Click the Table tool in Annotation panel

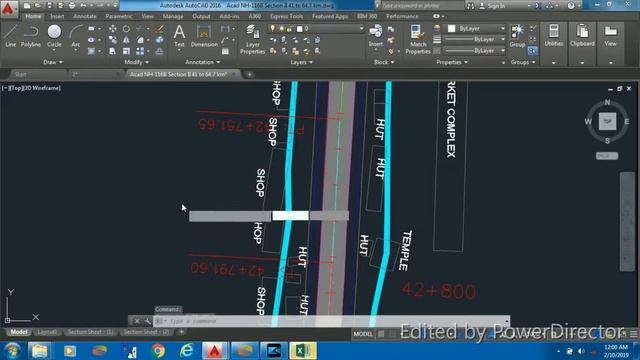225,51
